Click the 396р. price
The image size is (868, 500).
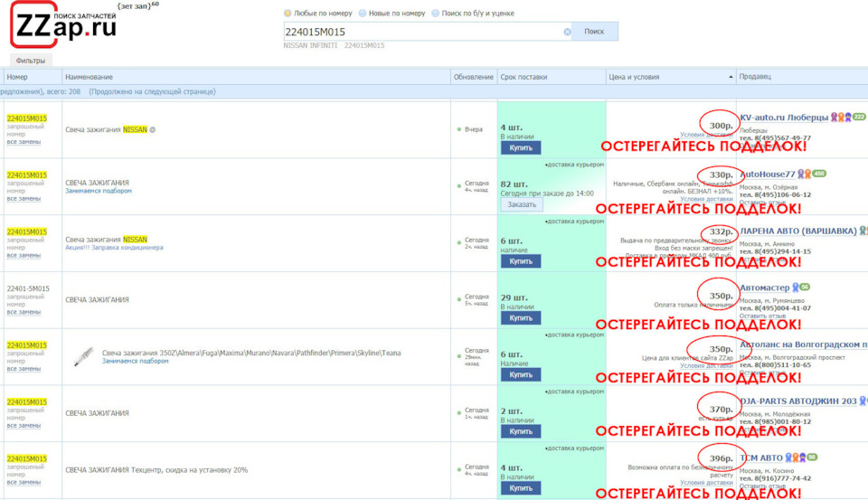click(x=722, y=458)
